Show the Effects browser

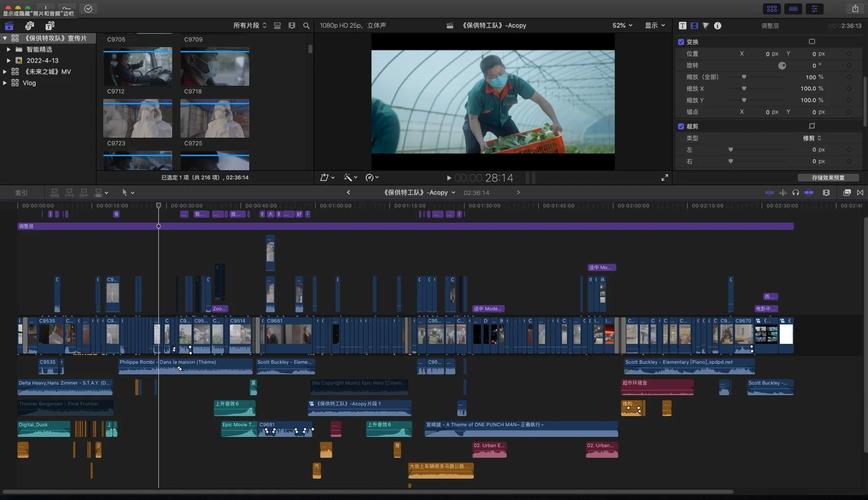pos(846,193)
